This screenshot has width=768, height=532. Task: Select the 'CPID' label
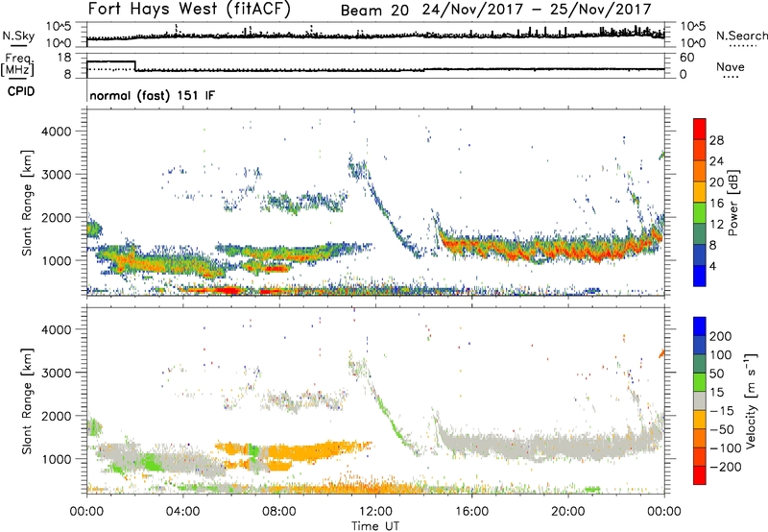21,91
